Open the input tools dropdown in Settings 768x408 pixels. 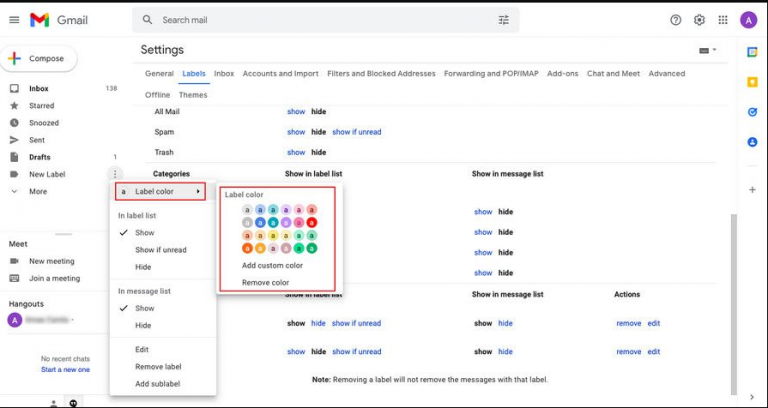point(707,50)
